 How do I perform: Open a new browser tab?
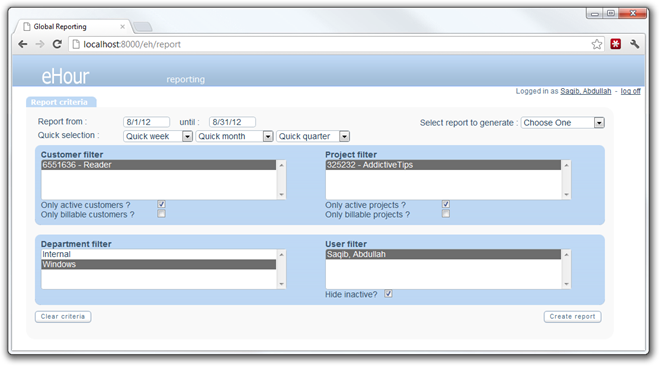coord(143,27)
